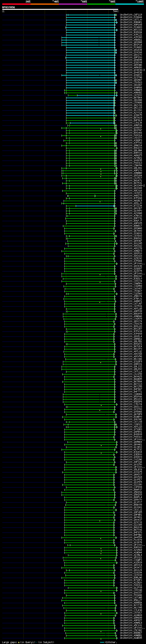Select the hit label UniRef100_A4BNT1
The image size is (146, 644).
click(x=131, y=302)
